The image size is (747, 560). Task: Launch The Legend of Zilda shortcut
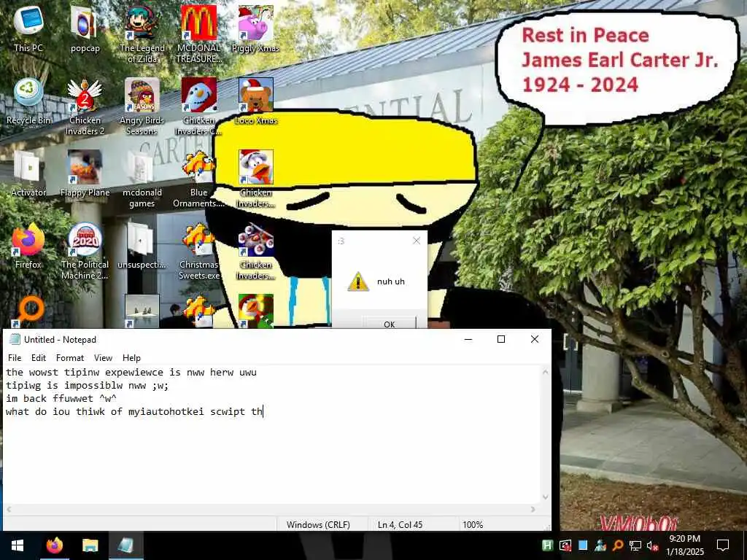142,34
